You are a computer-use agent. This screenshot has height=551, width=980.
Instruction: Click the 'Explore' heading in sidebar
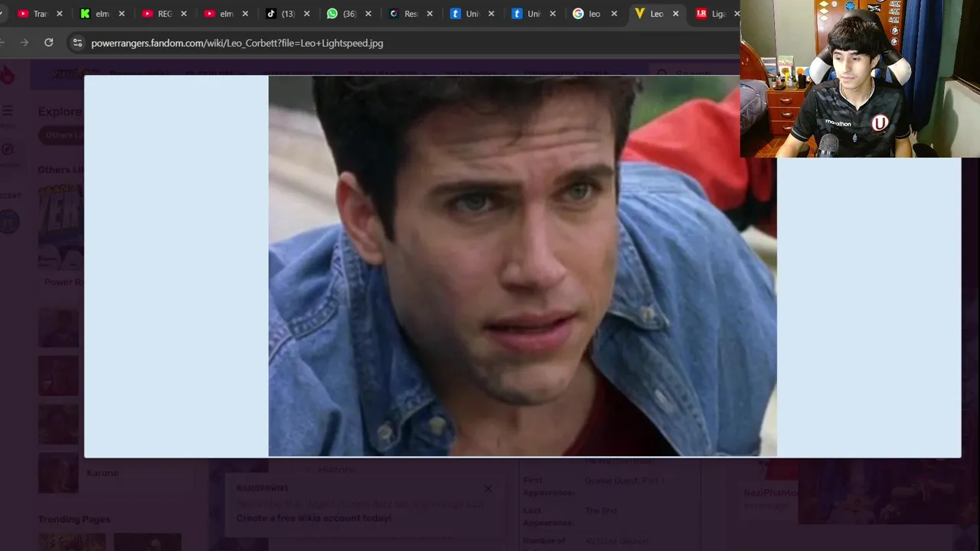coord(60,112)
